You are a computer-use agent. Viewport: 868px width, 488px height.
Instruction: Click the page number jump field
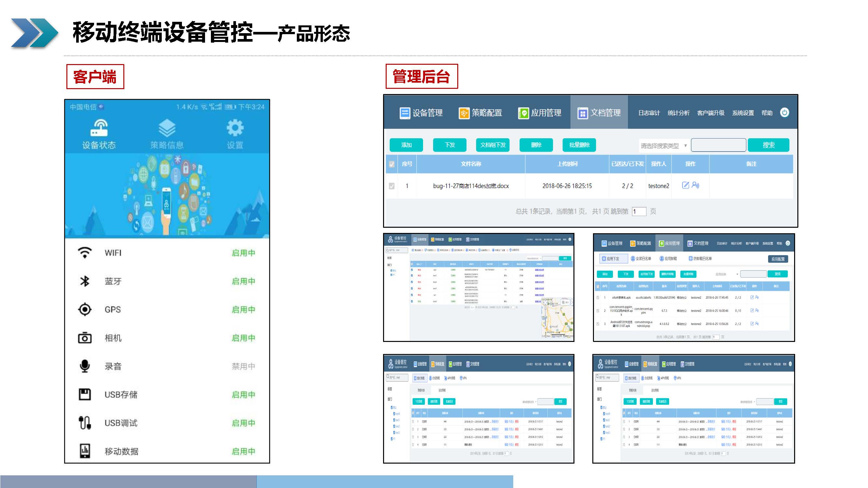[x=639, y=211]
